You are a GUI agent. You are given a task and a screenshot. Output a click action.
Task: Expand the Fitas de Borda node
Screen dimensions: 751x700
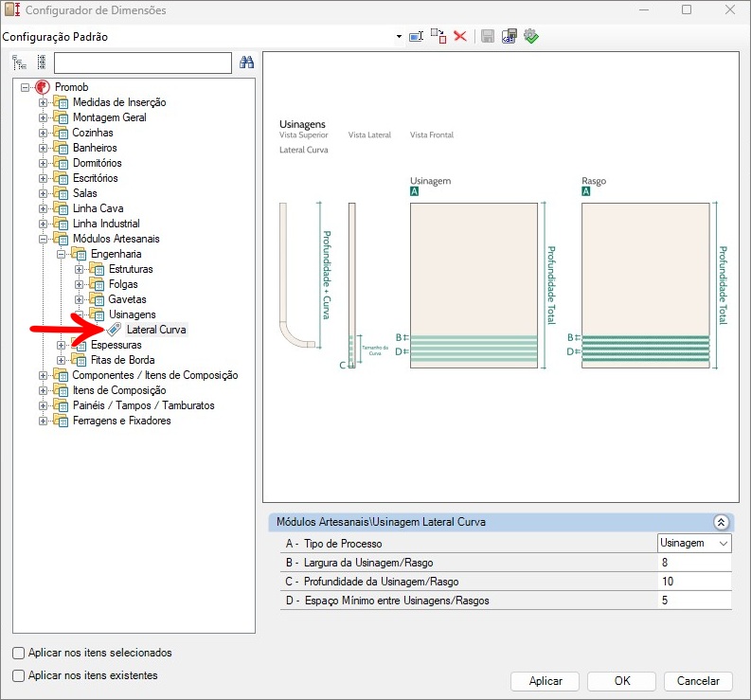61,360
